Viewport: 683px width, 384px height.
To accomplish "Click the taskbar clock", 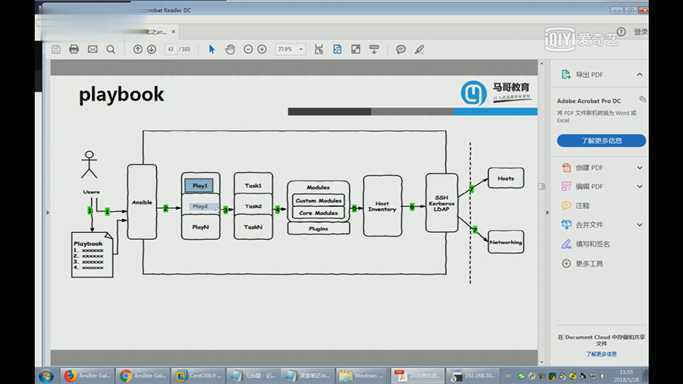I will (626, 376).
